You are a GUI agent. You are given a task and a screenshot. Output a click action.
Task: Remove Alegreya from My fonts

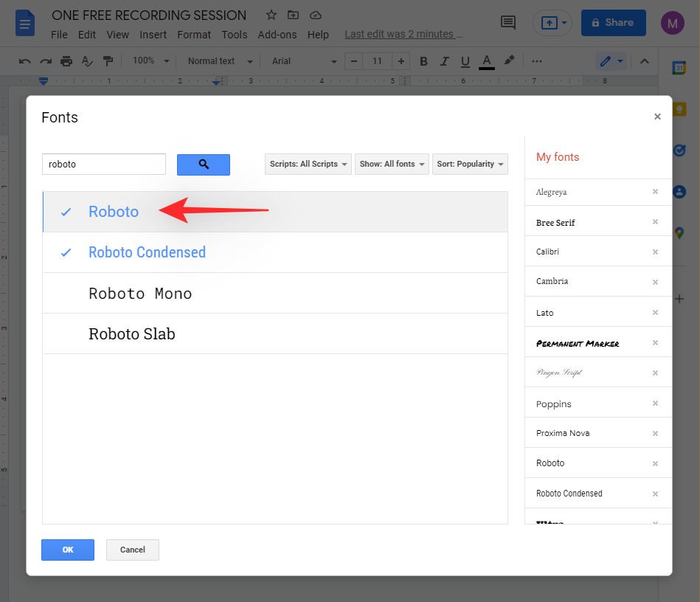655,192
